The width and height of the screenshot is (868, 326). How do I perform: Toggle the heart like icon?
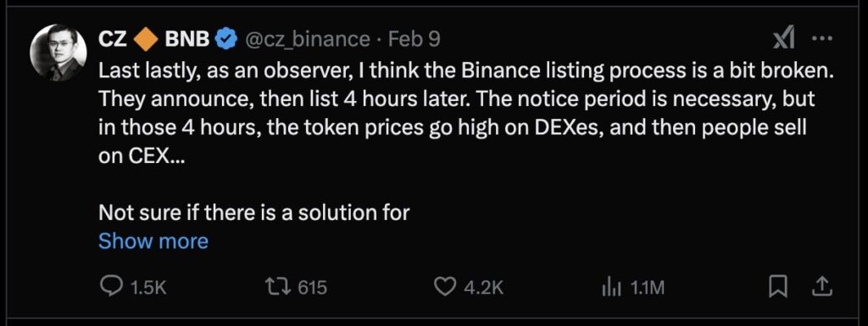click(444, 287)
